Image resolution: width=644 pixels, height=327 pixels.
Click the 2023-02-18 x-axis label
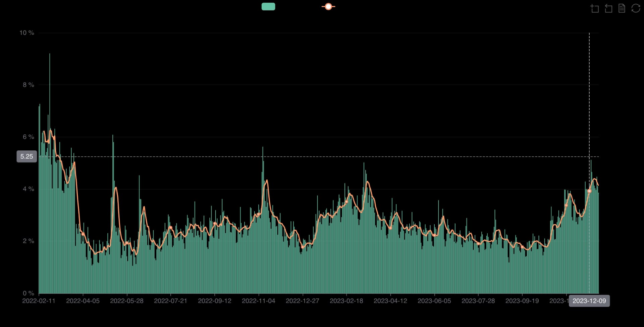click(346, 301)
